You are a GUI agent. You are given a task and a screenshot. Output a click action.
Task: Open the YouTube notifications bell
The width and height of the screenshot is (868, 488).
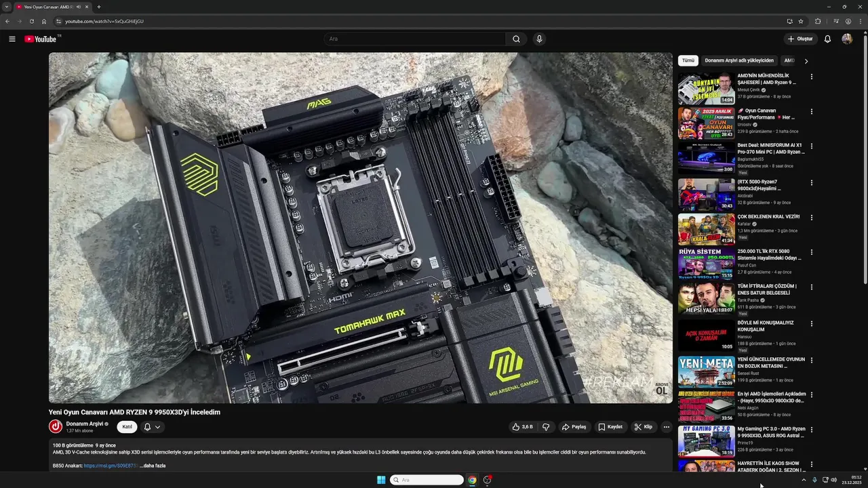827,39
